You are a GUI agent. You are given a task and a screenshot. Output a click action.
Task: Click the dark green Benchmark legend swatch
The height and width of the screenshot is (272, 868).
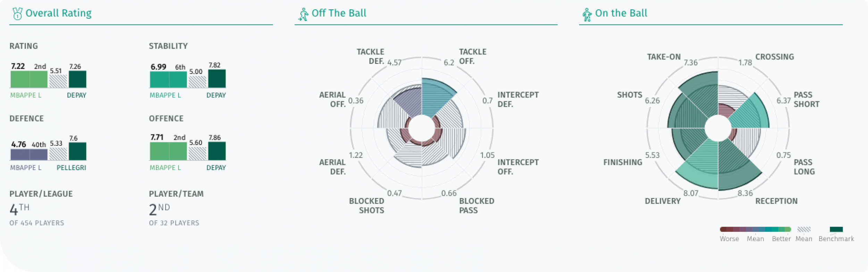pyautogui.click(x=836, y=229)
